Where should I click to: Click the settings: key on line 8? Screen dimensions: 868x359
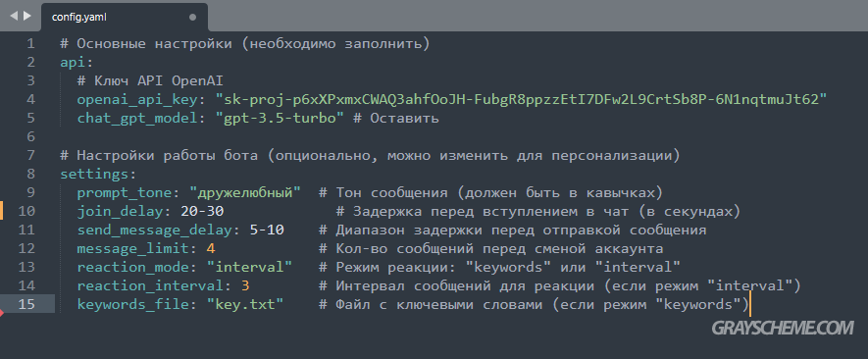[98, 174]
